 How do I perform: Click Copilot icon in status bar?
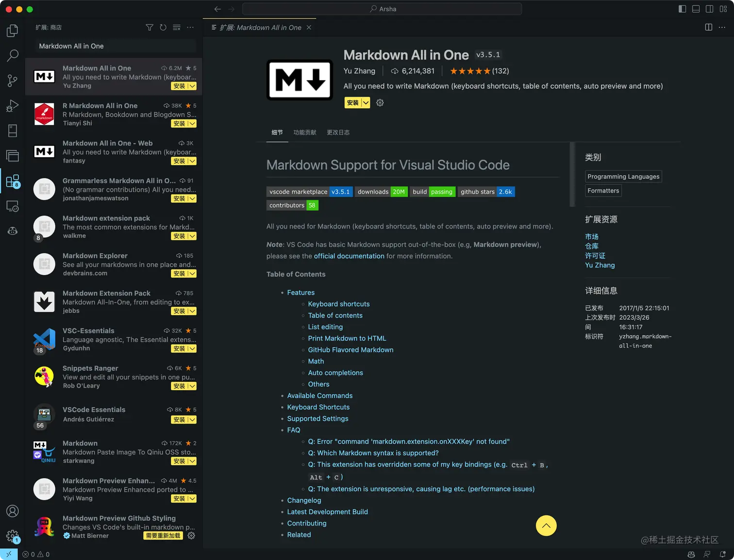[x=692, y=554]
